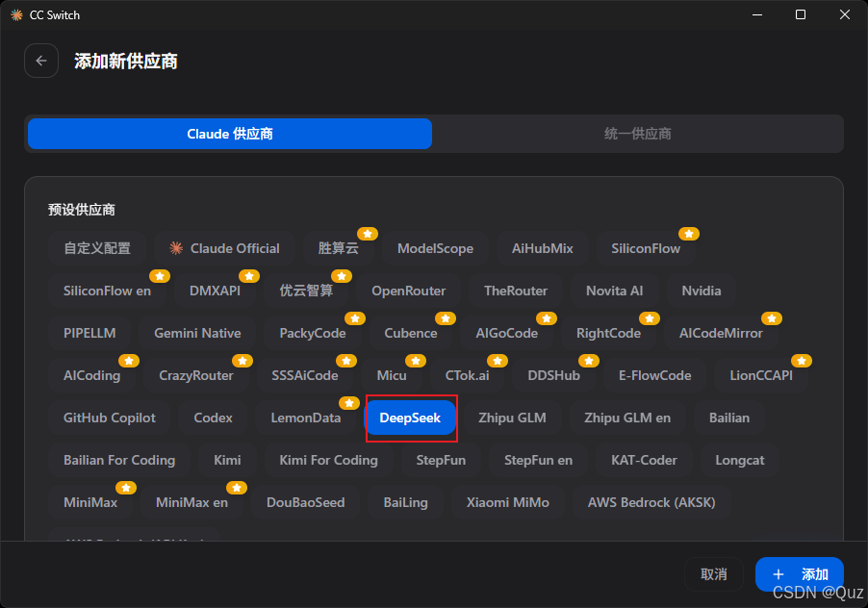Choose the PIPELLM preset
This screenshot has height=608, width=868.
pos(89,333)
